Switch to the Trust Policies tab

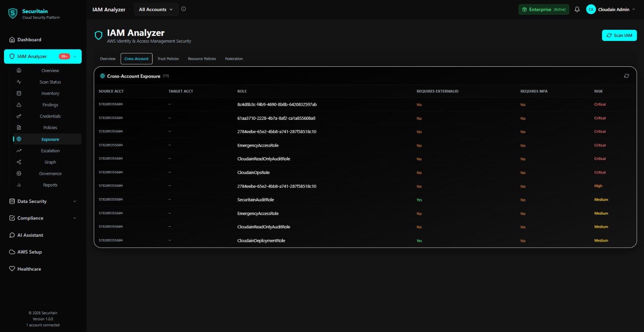tap(168, 59)
